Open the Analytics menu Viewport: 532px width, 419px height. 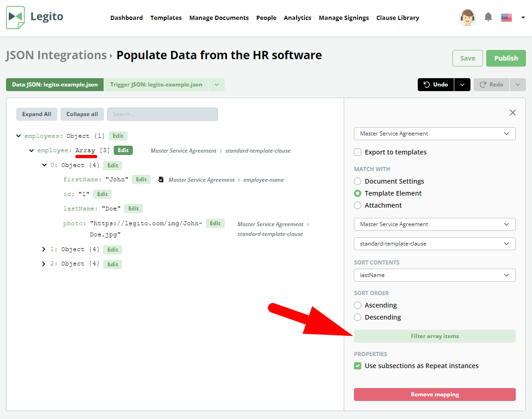click(297, 18)
